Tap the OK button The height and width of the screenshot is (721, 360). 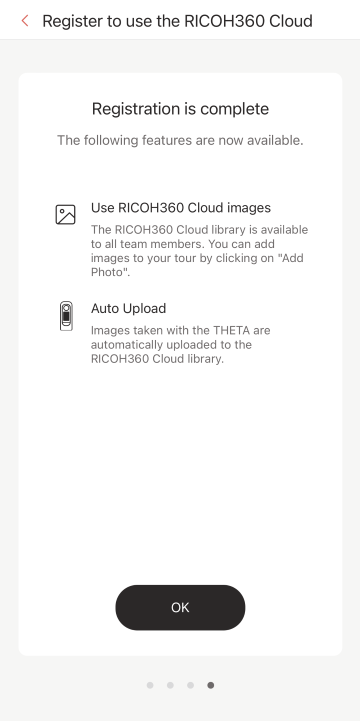180,607
